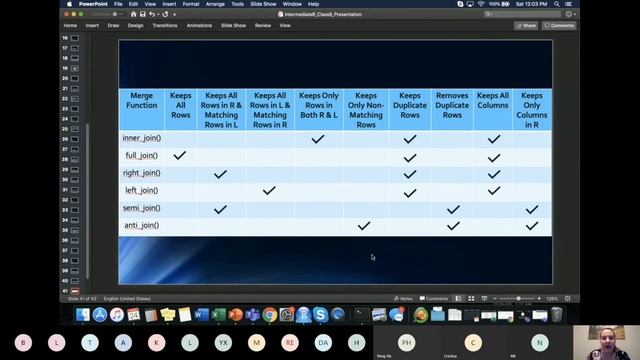Select slide thumbnail 40
The height and width of the screenshot is (360, 640).
[x=75, y=281]
